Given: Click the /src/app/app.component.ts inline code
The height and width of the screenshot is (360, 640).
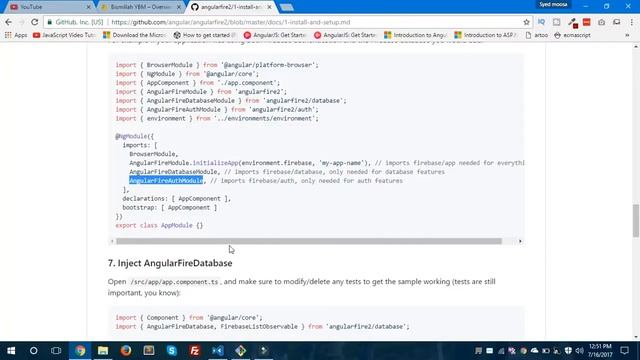Looking at the screenshot, I should (174, 282).
